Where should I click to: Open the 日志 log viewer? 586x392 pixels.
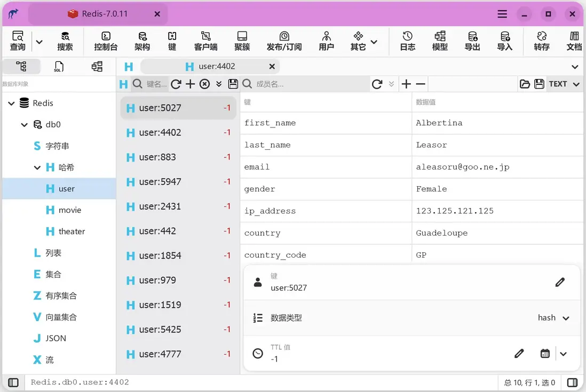[x=407, y=41]
